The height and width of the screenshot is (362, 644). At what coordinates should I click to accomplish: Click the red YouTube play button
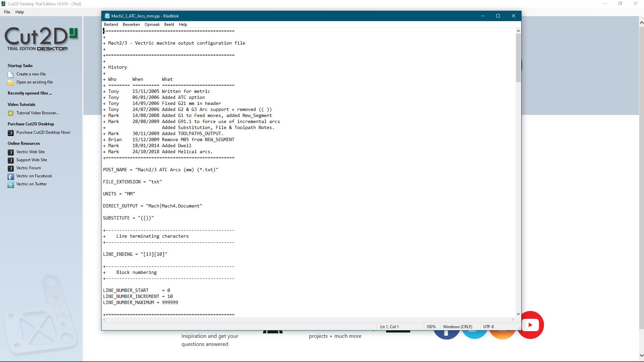tap(530, 325)
